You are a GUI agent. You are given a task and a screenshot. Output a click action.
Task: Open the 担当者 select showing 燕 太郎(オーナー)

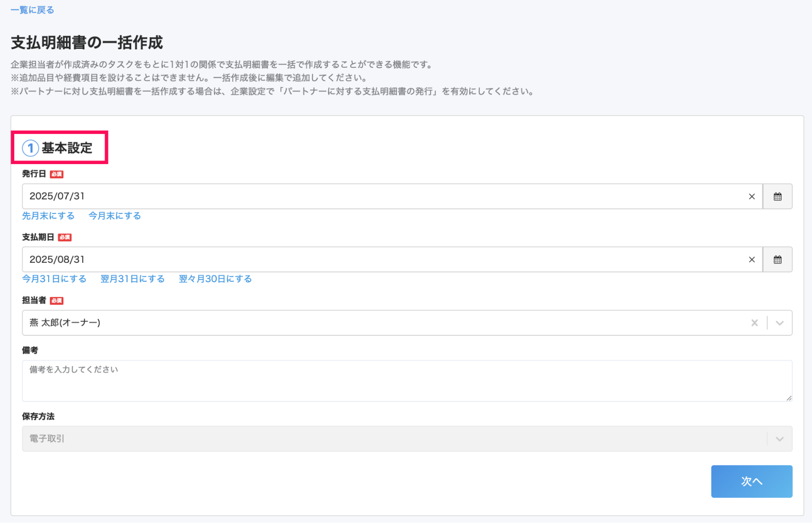[x=407, y=323]
